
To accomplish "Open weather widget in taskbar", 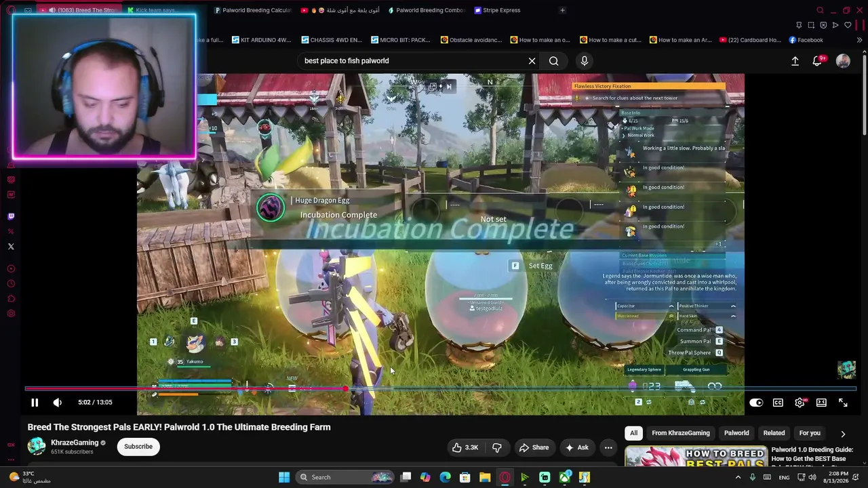I will (29, 477).
